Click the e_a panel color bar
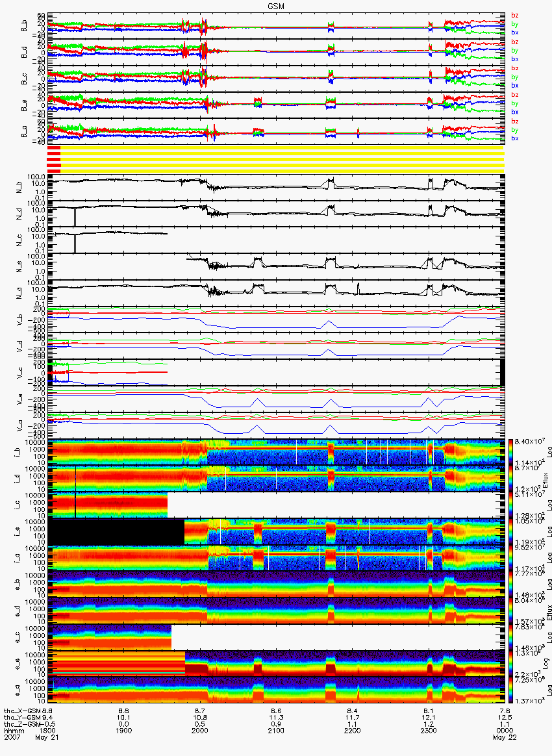 (511, 690)
